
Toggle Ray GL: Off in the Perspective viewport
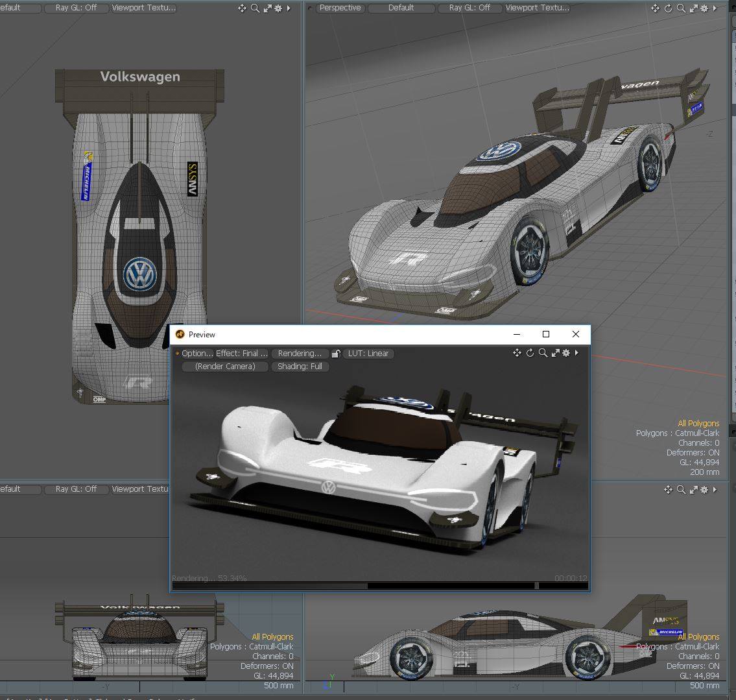[x=469, y=8]
